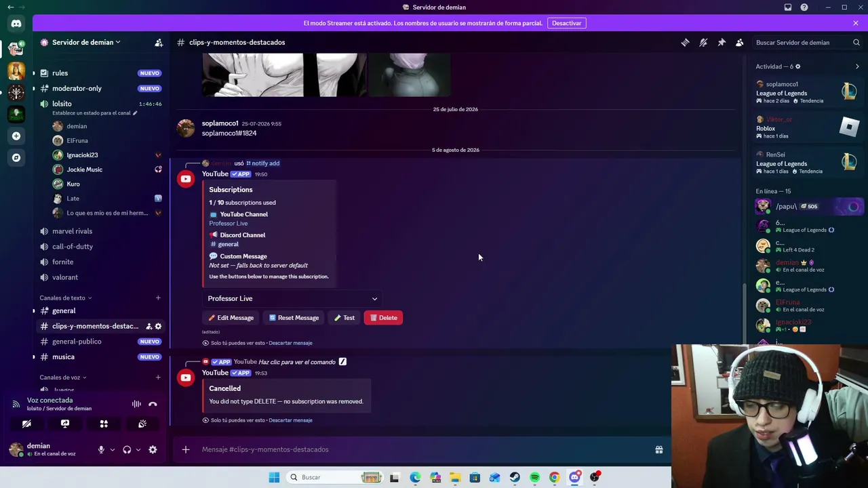Open Google Chrome from the taskbar

pyautogui.click(x=554, y=477)
